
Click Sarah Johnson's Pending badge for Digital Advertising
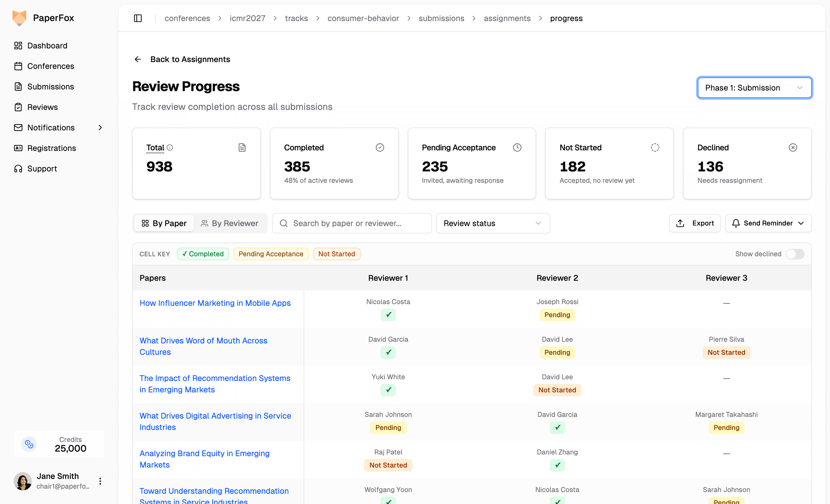point(388,428)
